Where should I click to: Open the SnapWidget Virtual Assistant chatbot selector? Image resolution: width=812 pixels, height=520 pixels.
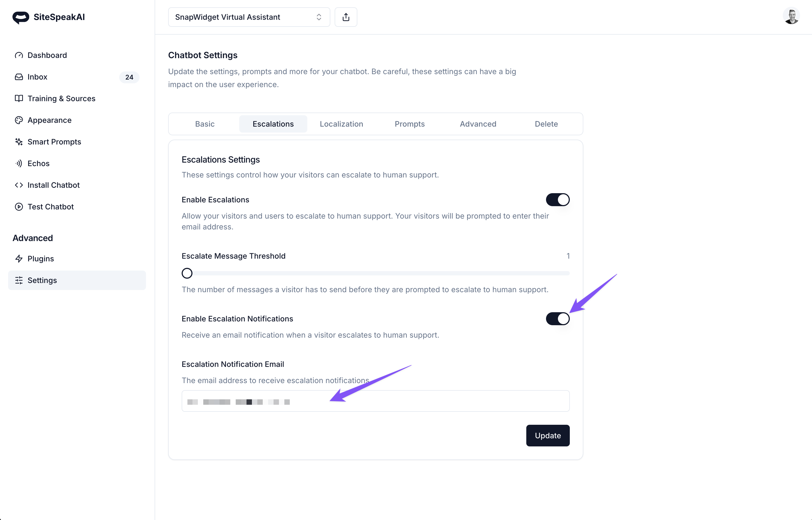pos(249,17)
